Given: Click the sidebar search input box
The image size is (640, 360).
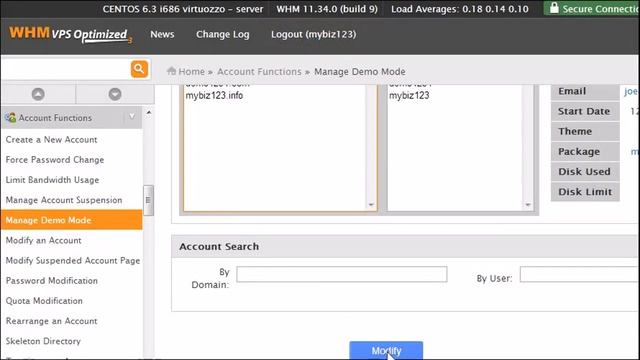Looking at the screenshot, I should 65,69.
